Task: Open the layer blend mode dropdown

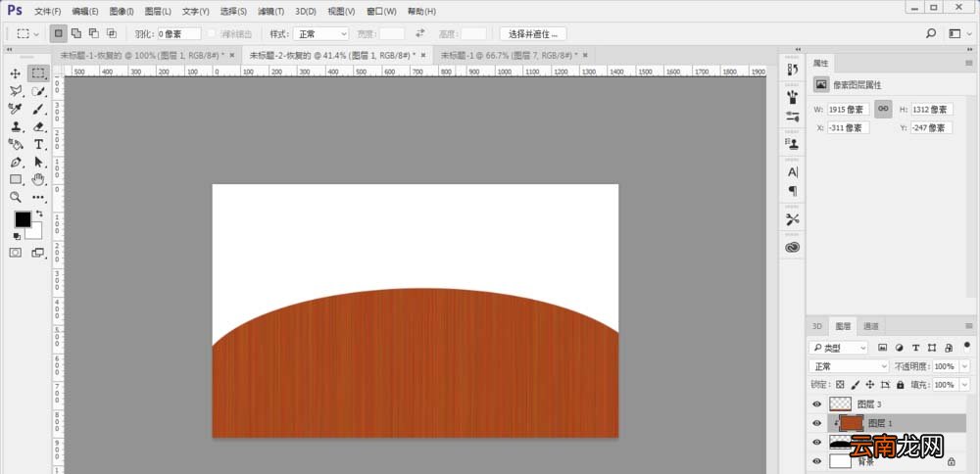Action: (x=848, y=366)
